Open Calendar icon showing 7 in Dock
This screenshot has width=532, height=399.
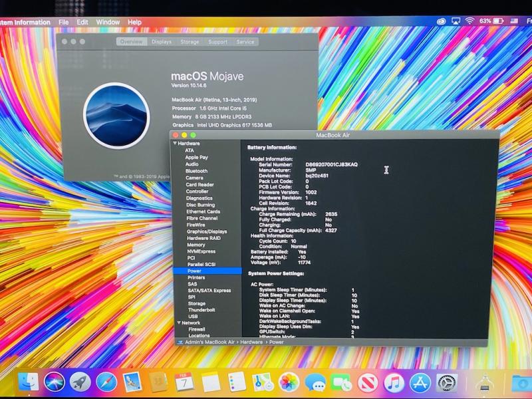click(x=184, y=382)
